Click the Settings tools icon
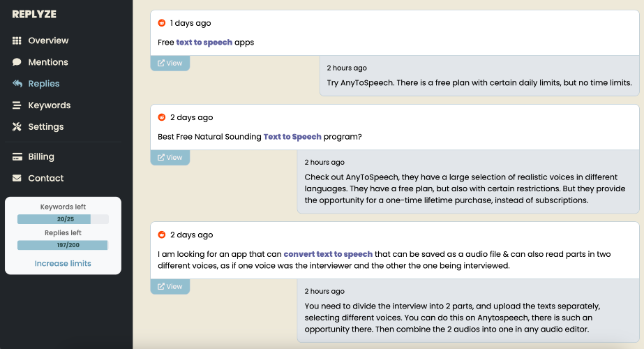The width and height of the screenshot is (644, 349). click(17, 127)
